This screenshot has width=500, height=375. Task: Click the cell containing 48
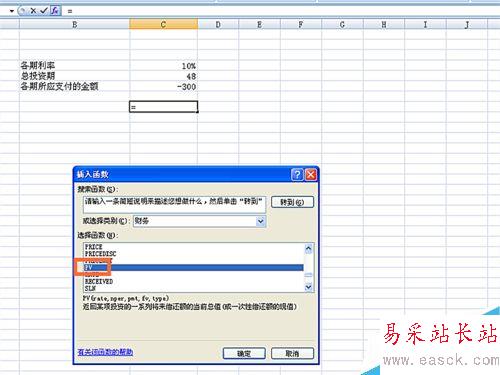pos(163,76)
